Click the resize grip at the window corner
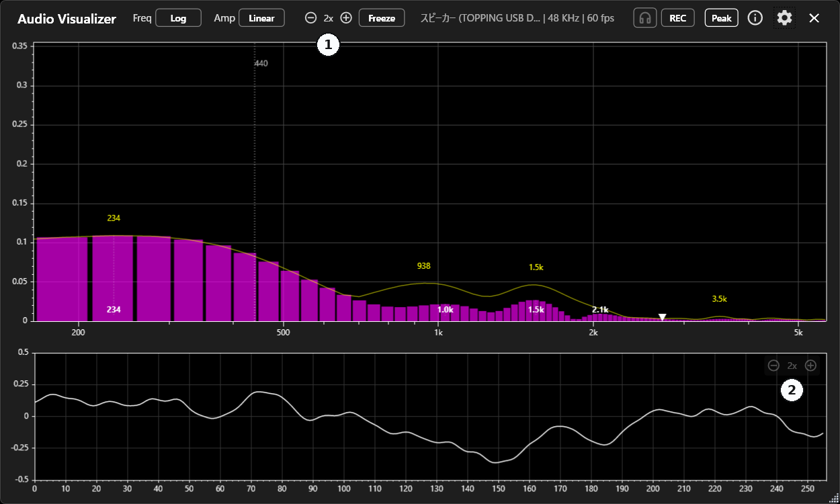 click(x=835, y=499)
